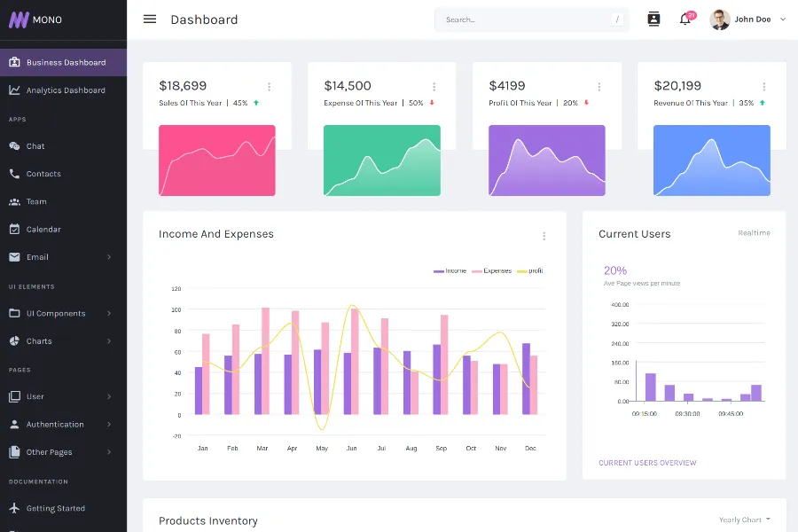
Task: Open Getting Started documentation
Action: tap(55, 509)
